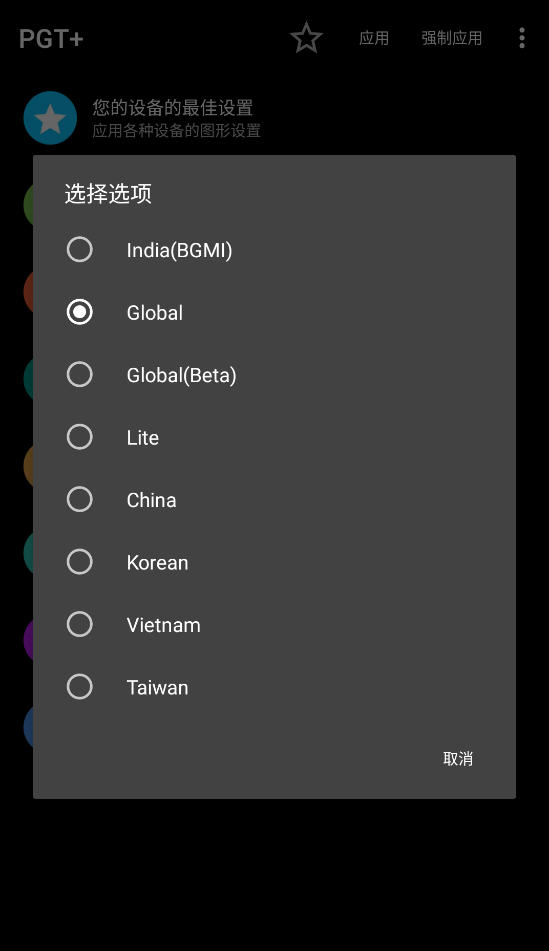
Task: Tap the 取消 cancel button
Action: point(458,758)
